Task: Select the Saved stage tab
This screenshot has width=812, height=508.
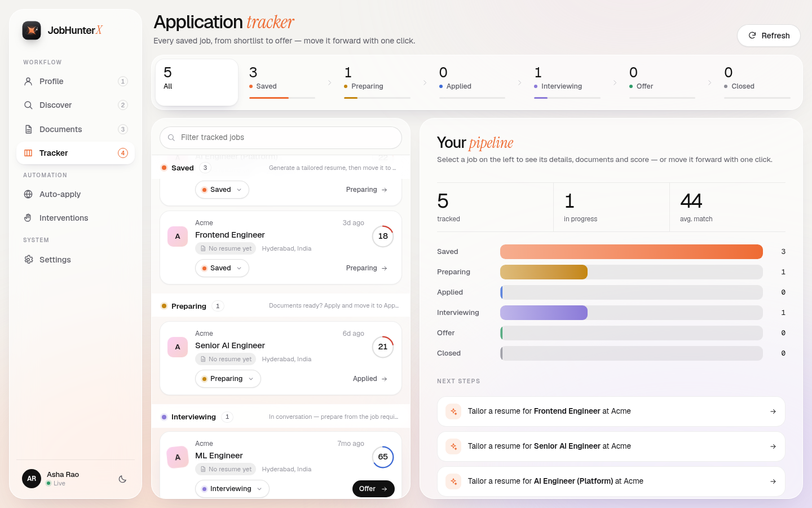Action: click(282, 82)
